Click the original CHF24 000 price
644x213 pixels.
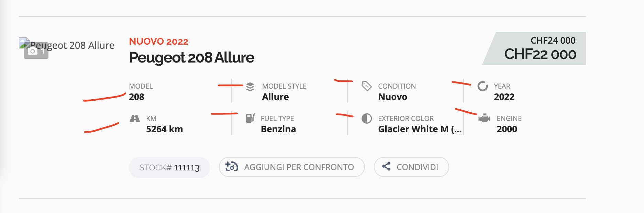(x=553, y=41)
